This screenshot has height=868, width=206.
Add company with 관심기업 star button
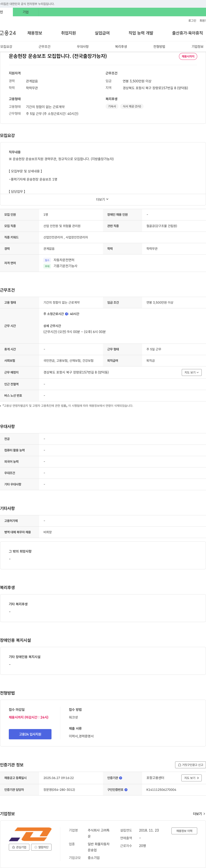[19, 847]
